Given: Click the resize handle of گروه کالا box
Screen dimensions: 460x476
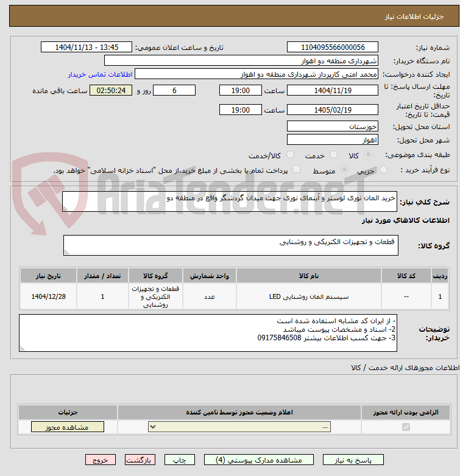Looking at the screenshot, I should [66, 252].
